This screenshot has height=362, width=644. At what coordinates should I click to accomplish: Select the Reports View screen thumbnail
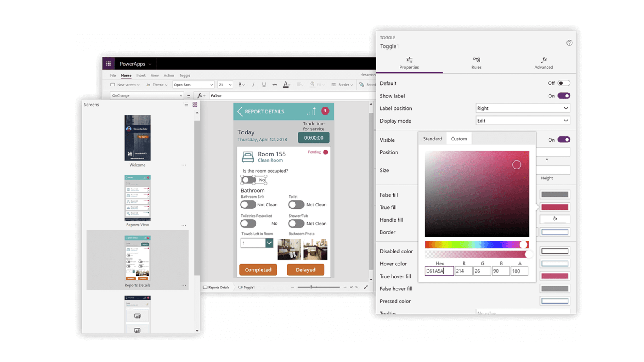click(x=137, y=198)
